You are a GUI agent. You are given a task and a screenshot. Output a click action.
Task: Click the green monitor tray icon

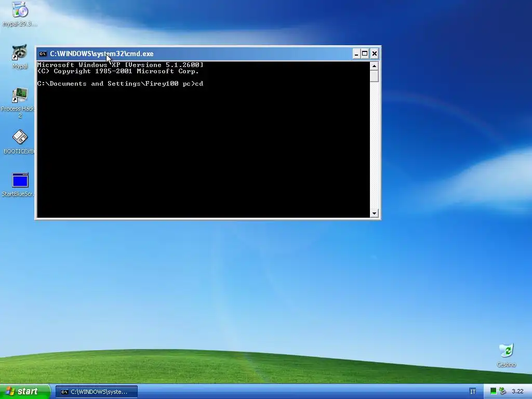494,391
